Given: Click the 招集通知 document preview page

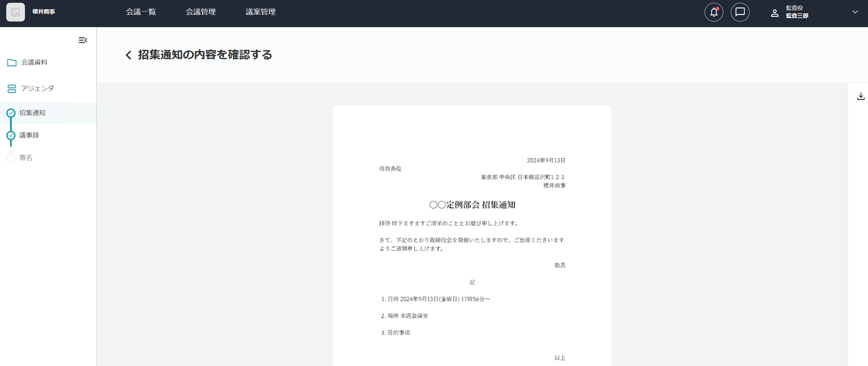Looking at the screenshot, I should click(472, 236).
